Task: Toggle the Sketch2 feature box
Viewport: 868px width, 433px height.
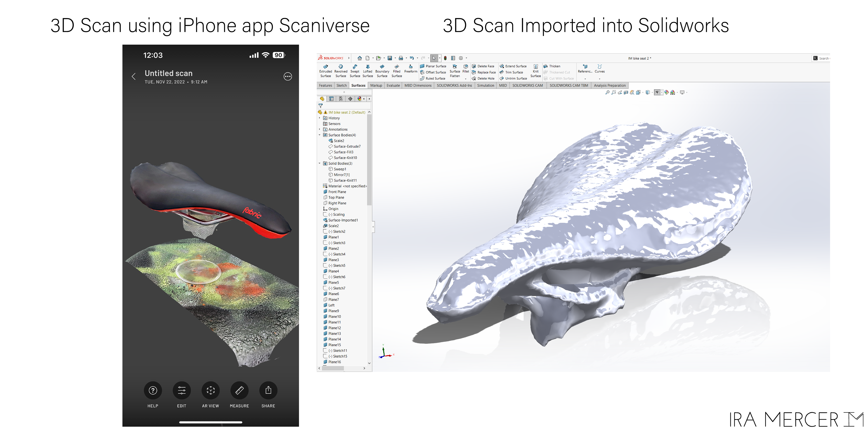Action: 325,232
